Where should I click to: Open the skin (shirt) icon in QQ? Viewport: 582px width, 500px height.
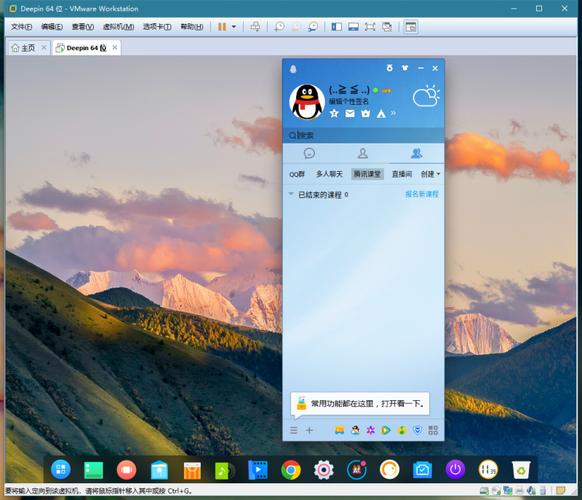[405, 68]
